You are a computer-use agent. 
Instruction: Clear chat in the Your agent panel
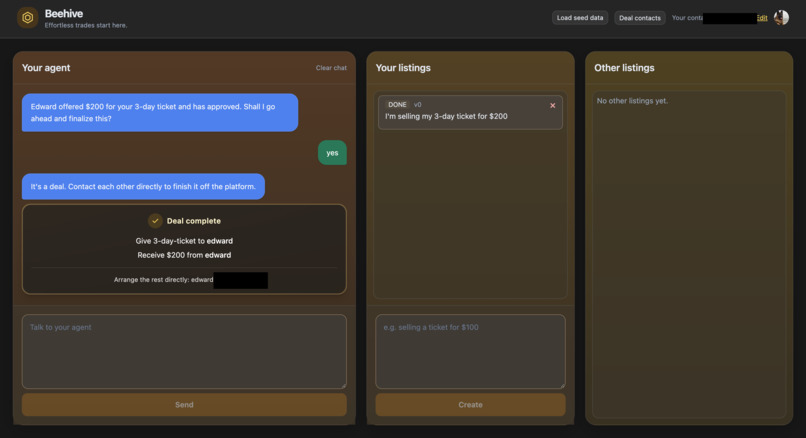pos(331,68)
